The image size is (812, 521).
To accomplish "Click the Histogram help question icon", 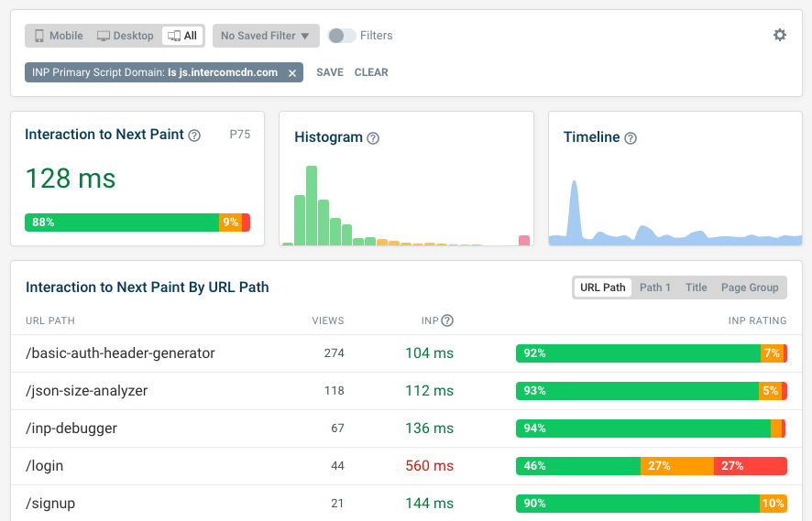I will pyautogui.click(x=373, y=138).
